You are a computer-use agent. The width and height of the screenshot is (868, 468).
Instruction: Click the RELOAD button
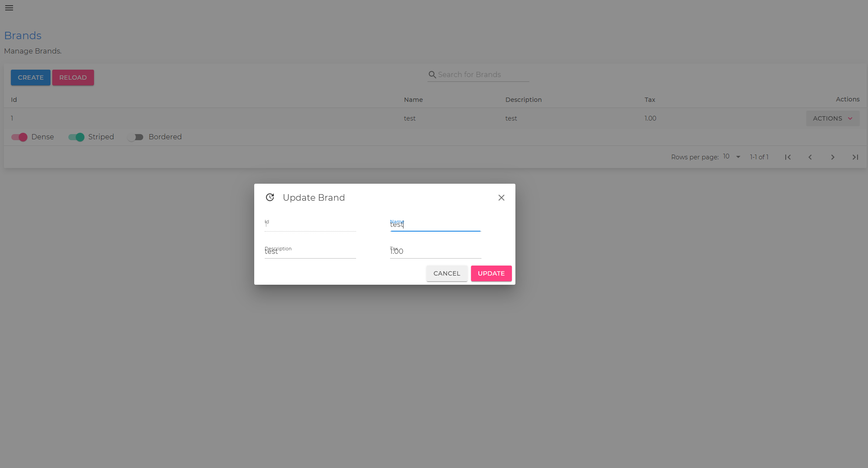click(x=73, y=77)
